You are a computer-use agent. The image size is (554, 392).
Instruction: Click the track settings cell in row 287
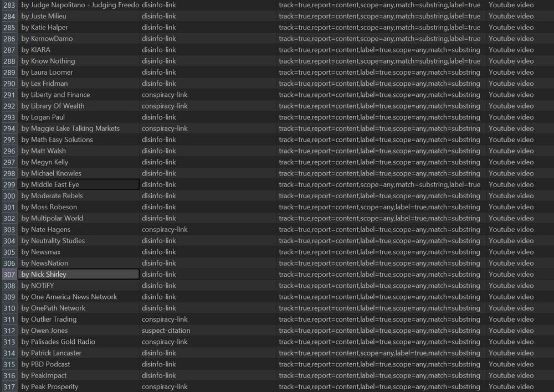tap(382, 50)
